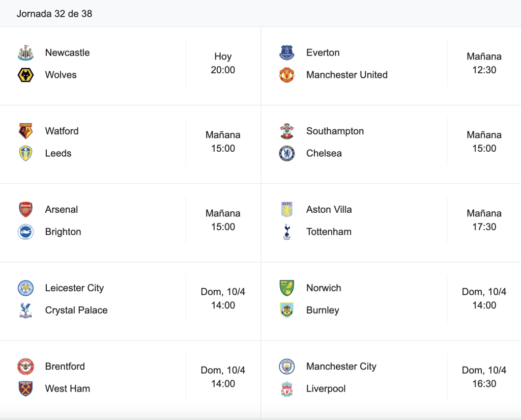Select the Watford team badge
This screenshot has height=420, width=521.
25,131
